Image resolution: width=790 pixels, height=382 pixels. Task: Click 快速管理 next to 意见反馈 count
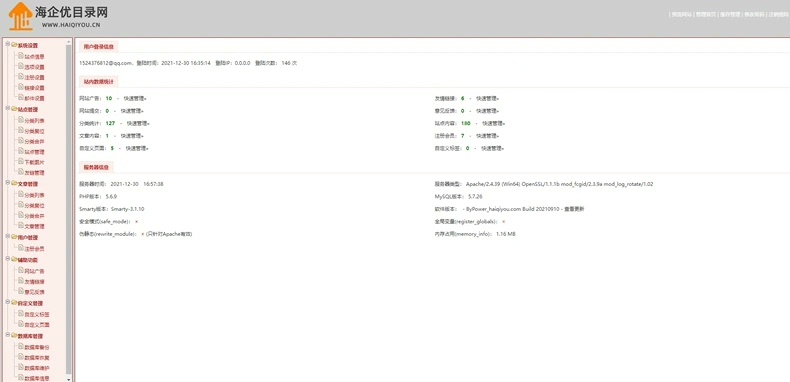click(488, 111)
